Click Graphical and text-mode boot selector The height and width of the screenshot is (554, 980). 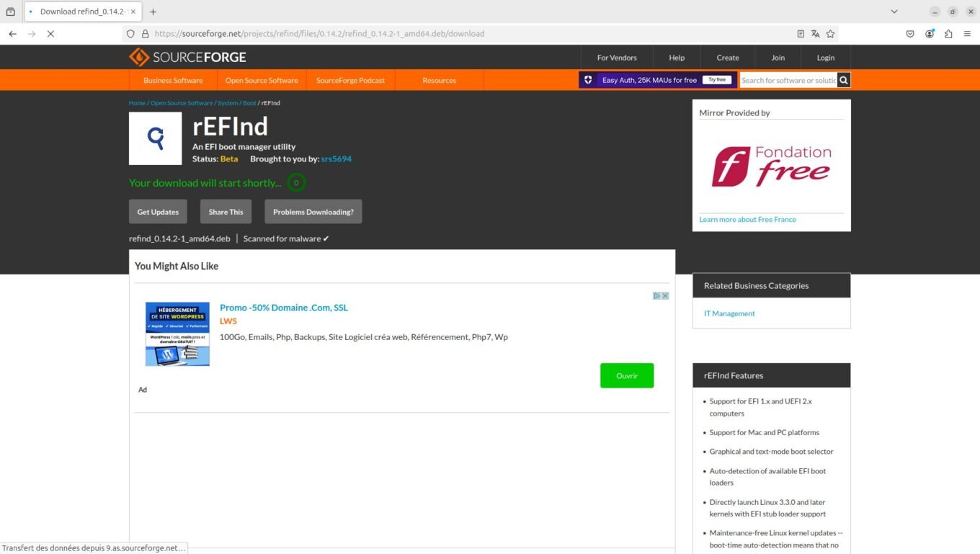[771, 452]
